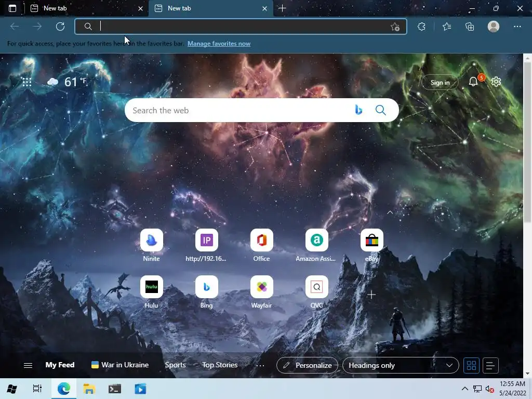Screen dimensions: 532x399
Task: Open the Windows Start menu
Action: point(12,389)
